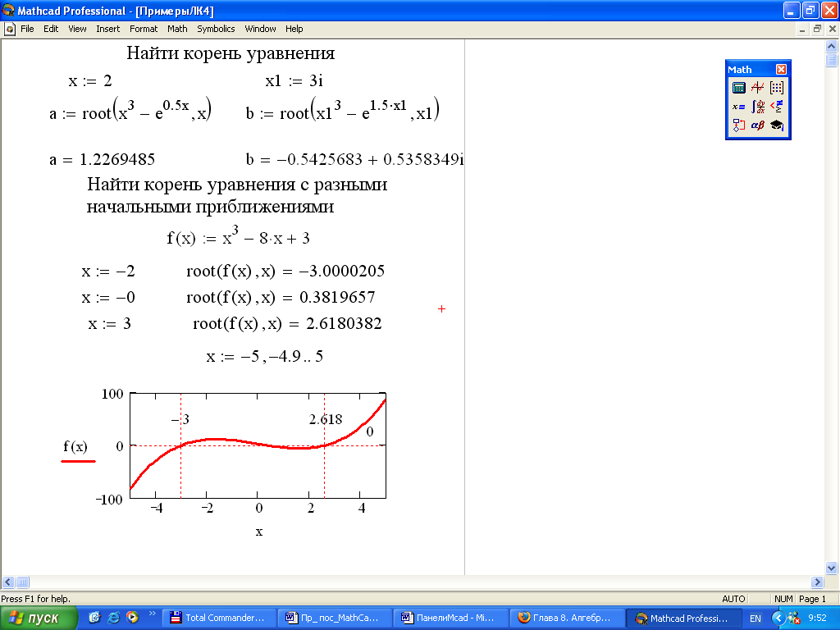Select the definition x := 2
Screen dimensions: 840x630
[x=90, y=81]
